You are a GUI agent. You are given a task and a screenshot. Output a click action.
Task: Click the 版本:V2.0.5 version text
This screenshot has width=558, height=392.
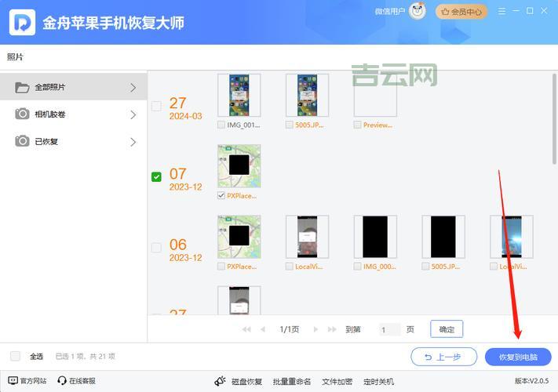[531, 380]
